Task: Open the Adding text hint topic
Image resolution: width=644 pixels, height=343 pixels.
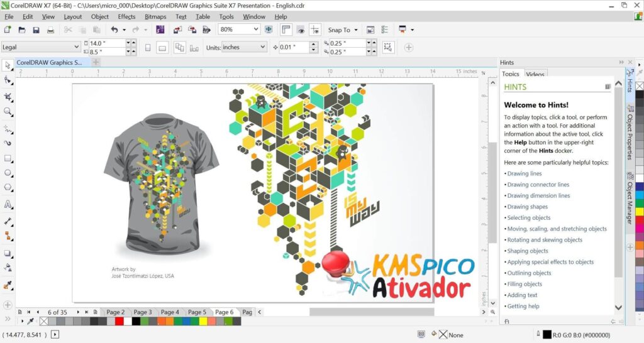Action: click(x=523, y=295)
